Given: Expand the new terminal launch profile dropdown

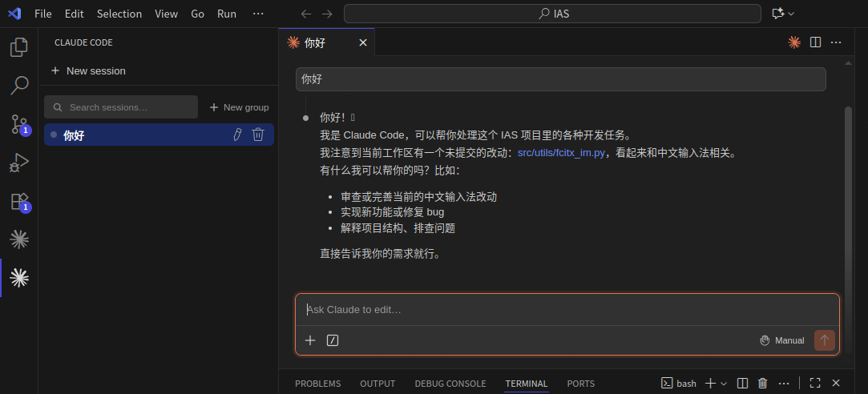Looking at the screenshot, I should tap(724, 383).
